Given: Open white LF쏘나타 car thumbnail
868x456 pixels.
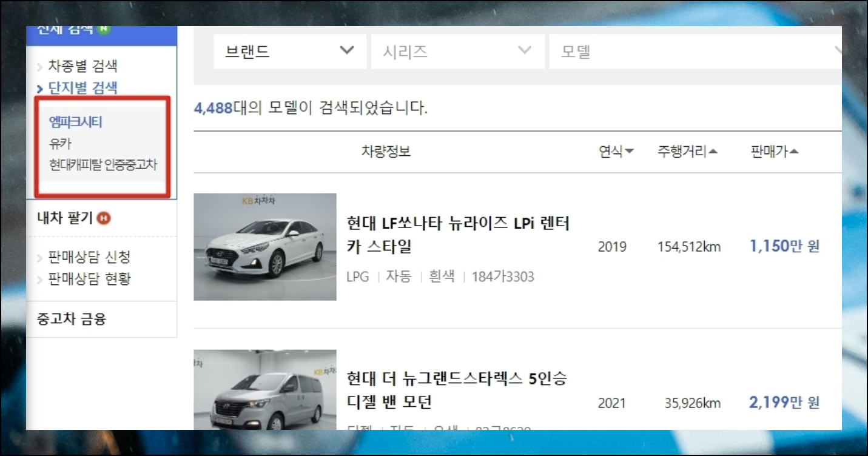Looking at the screenshot, I should click(265, 247).
